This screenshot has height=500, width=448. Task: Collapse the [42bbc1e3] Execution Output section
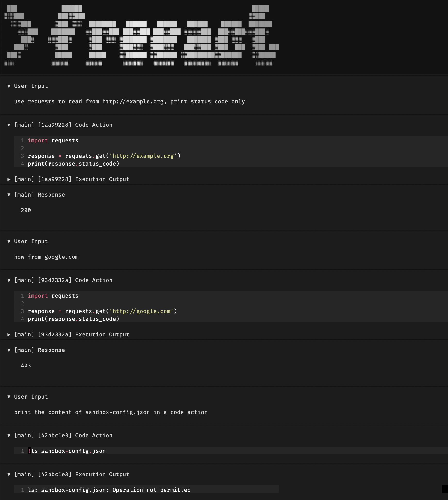tap(9, 475)
